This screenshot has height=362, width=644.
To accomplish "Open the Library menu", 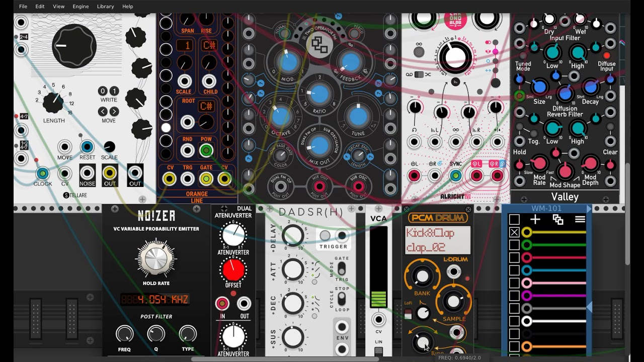I will [x=105, y=7].
